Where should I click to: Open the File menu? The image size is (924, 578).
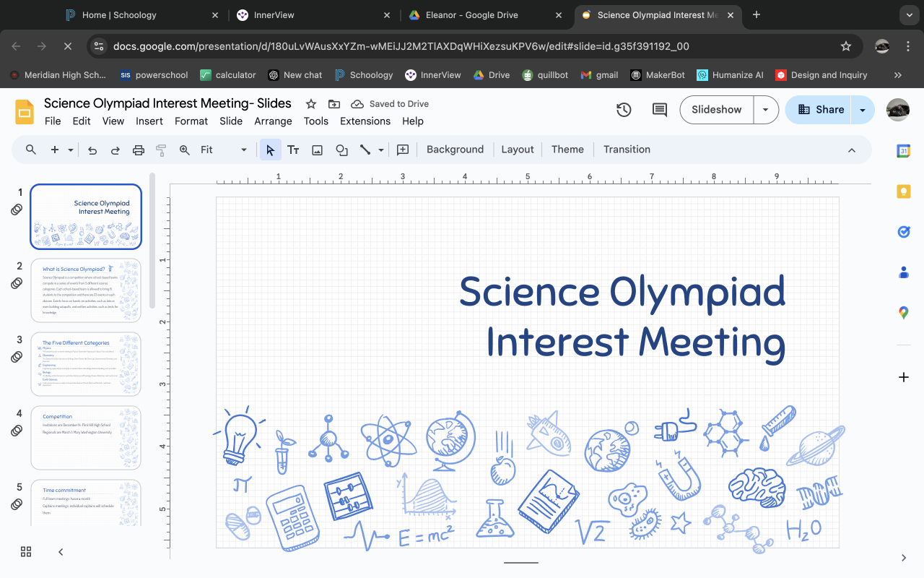[53, 121]
